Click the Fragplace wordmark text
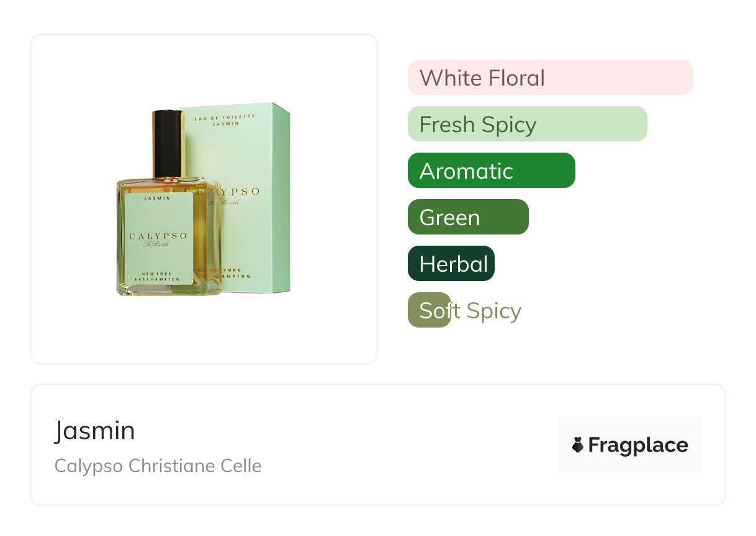Image resolution: width=756 pixels, height=536 pixels. point(638,445)
